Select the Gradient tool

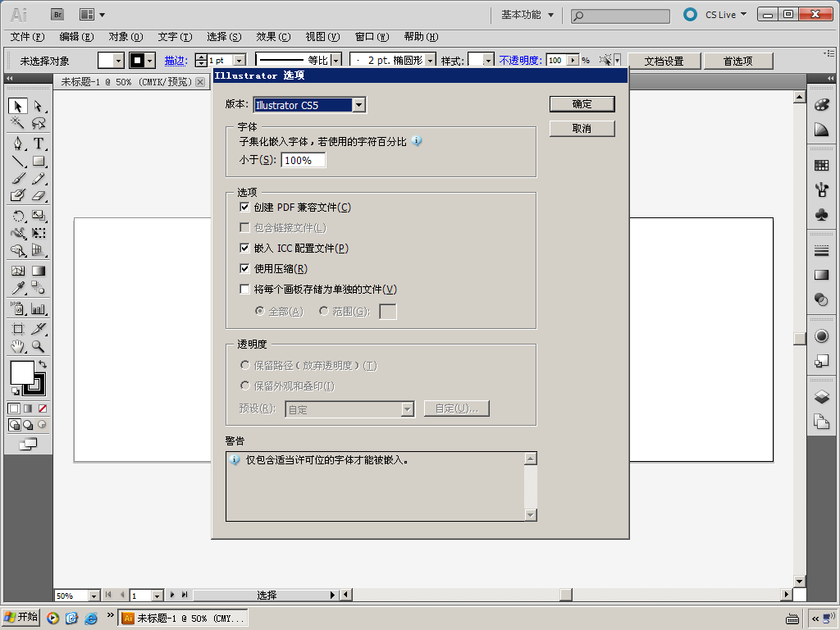[x=38, y=271]
